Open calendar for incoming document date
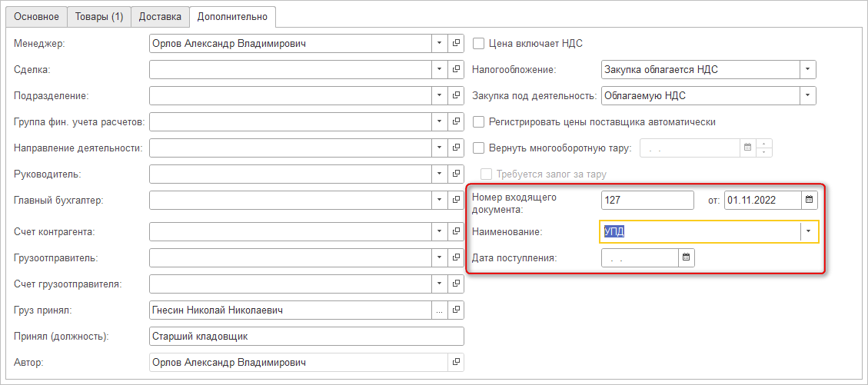868x385 pixels. [808, 200]
